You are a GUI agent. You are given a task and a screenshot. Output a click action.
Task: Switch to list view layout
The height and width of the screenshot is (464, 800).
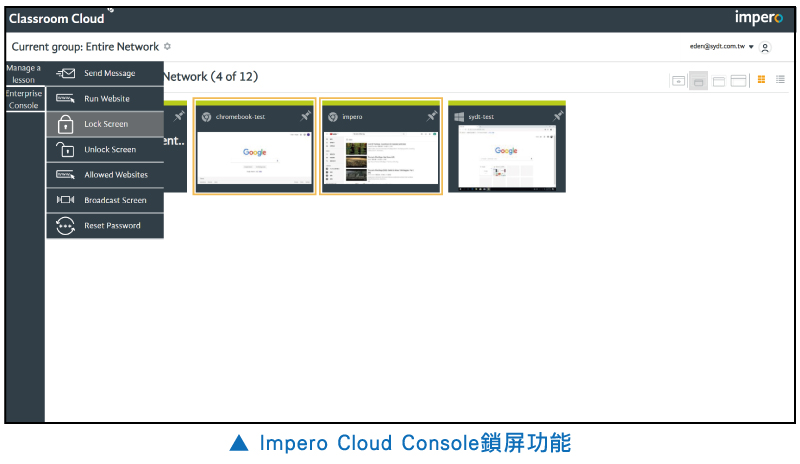pyautogui.click(x=780, y=80)
